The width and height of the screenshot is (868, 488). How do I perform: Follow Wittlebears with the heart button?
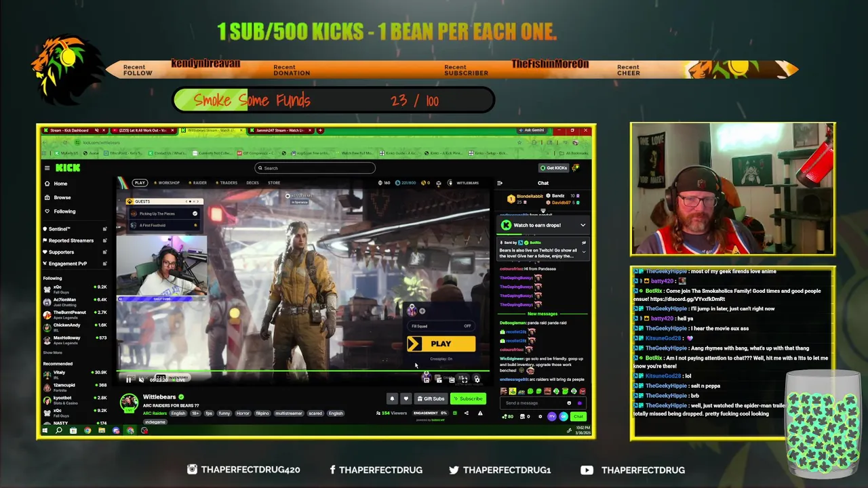(406, 399)
